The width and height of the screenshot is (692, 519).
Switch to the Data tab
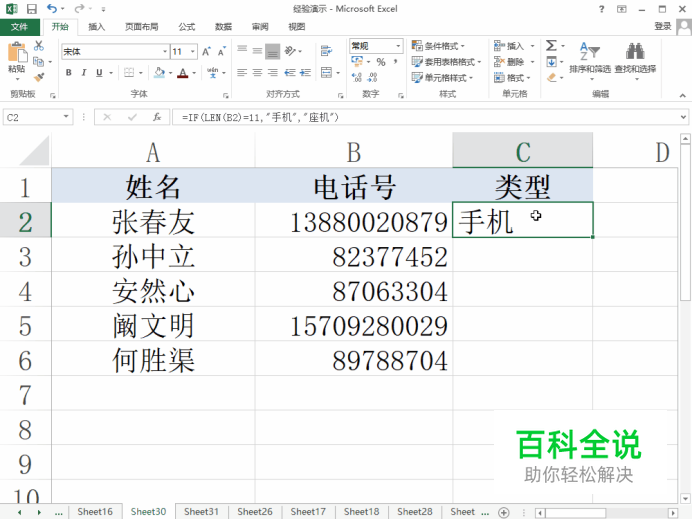pyautogui.click(x=223, y=27)
